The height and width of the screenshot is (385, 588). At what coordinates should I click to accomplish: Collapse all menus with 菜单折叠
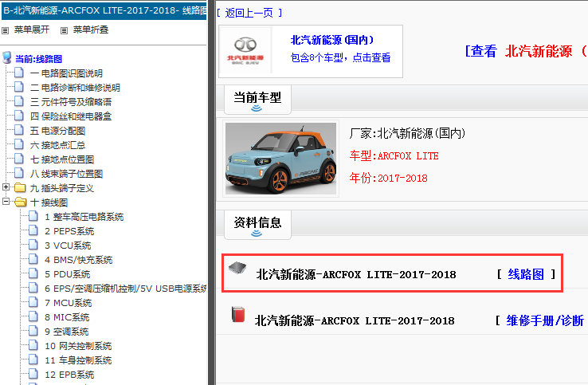(91, 29)
